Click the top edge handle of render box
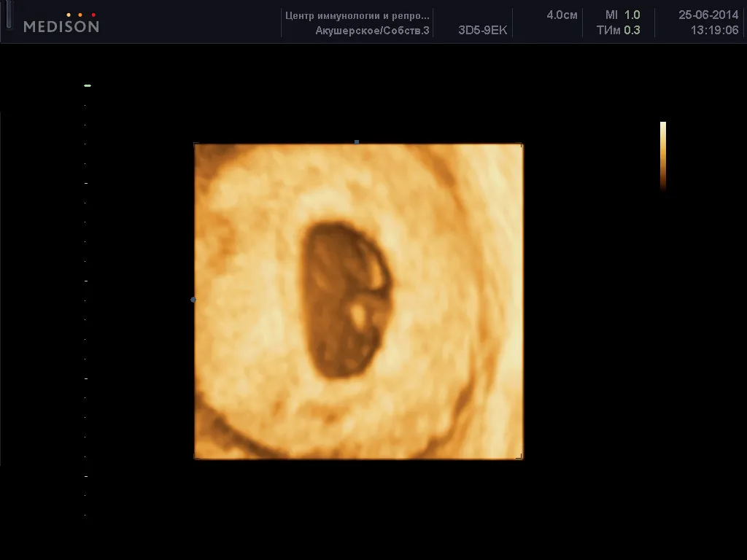Viewport: 747px width, 560px height. pyautogui.click(x=356, y=142)
